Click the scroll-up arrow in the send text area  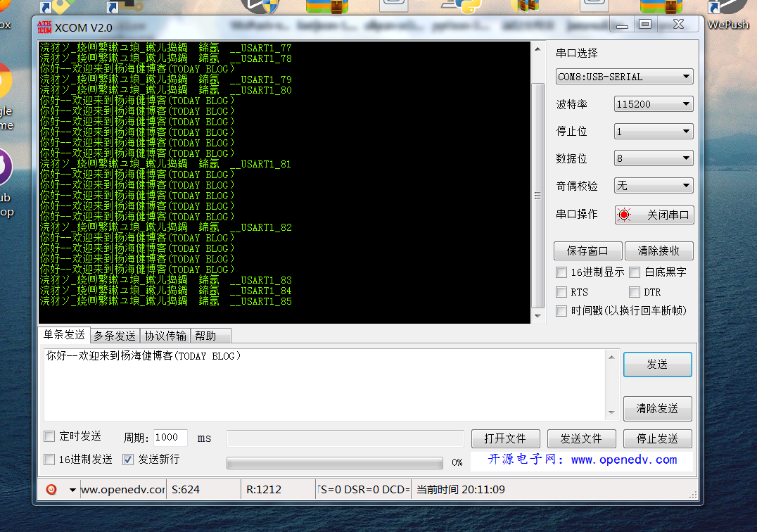tap(611, 355)
